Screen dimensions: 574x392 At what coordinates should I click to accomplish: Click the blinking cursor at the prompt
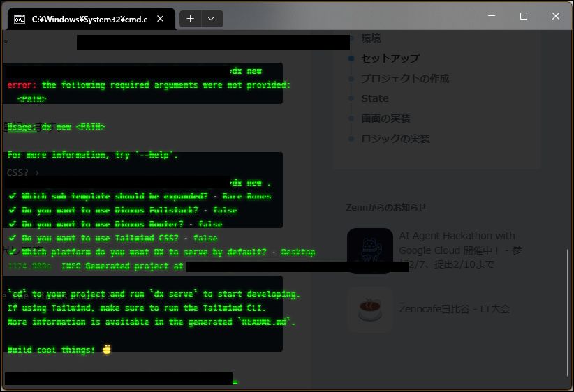(235, 382)
